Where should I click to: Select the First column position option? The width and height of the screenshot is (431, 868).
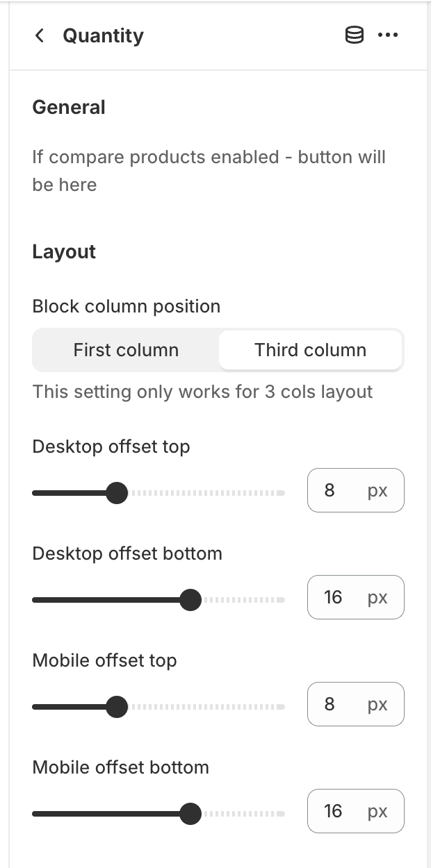click(126, 350)
